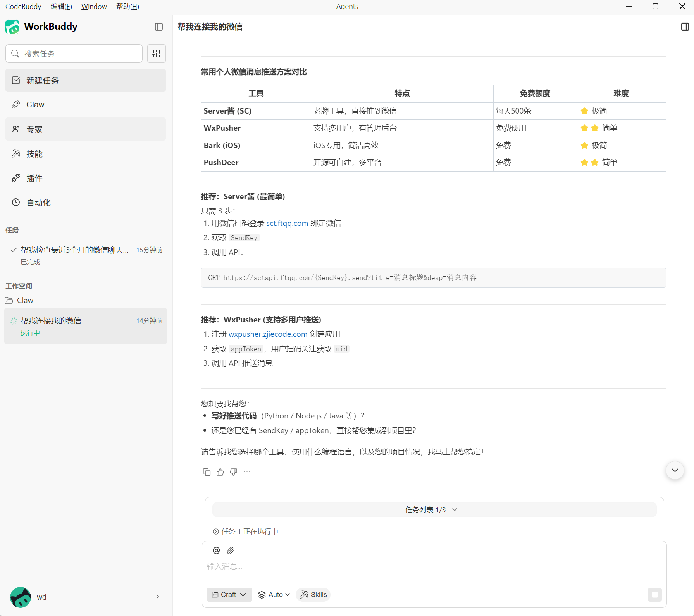This screenshot has width=694, height=616.
Task: Copy the assistant reply
Action: coord(207,472)
